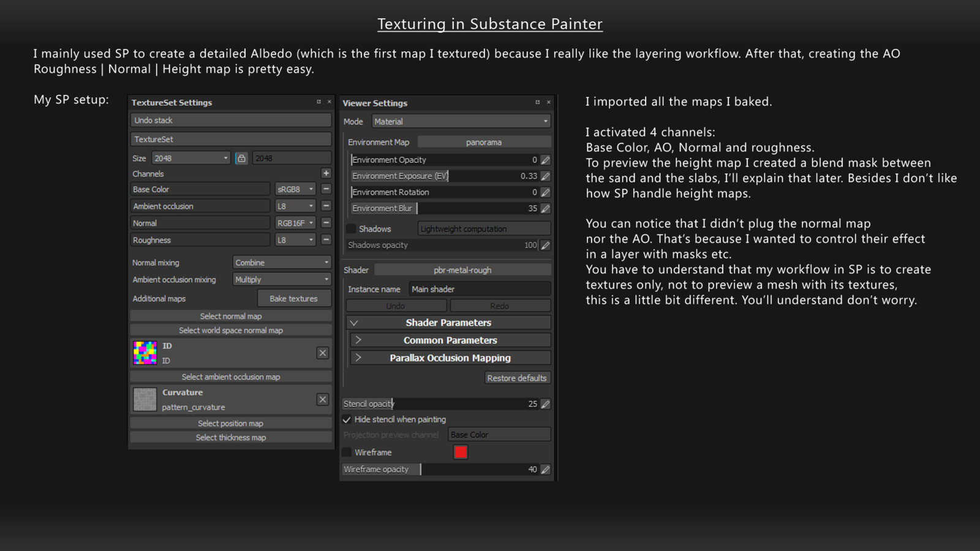The height and width of the screenshot is (551, 980).
Task: Expand the Common Parameters section
Action: (358, 340)
